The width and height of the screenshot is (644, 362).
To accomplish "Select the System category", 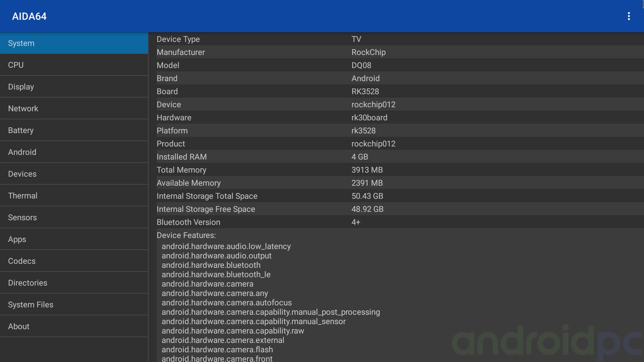I will pos(74,43).
